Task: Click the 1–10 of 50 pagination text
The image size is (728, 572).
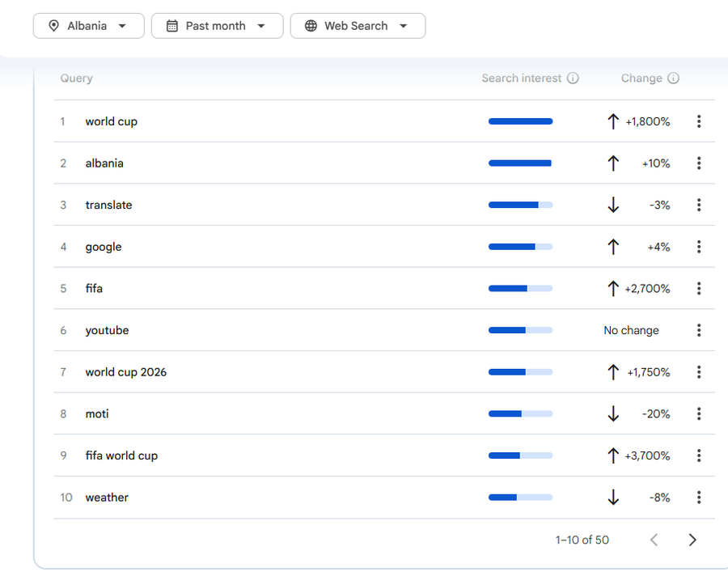Action: 582,540
